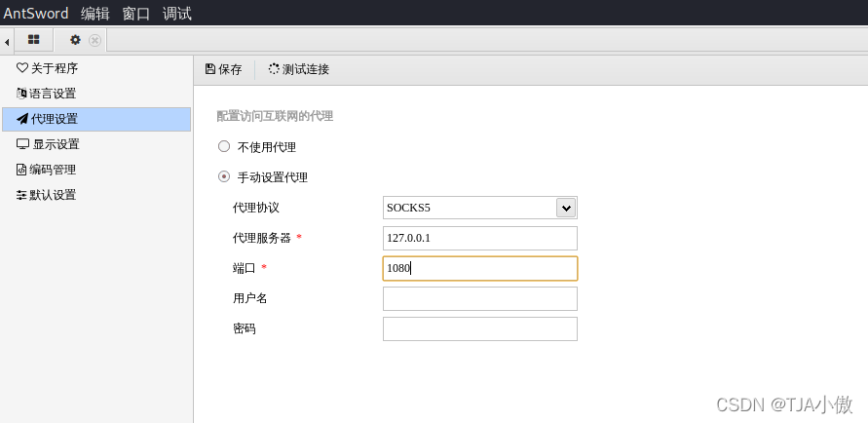
Task: Open the home grid tab icon
Action: click(34, 40)
